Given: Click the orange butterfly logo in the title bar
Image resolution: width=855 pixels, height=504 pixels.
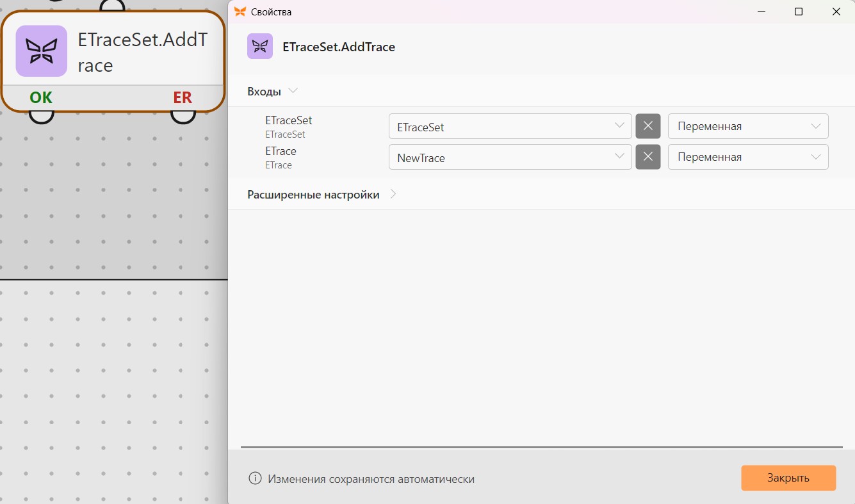Looking at the screenshot, I should point(240,12).
